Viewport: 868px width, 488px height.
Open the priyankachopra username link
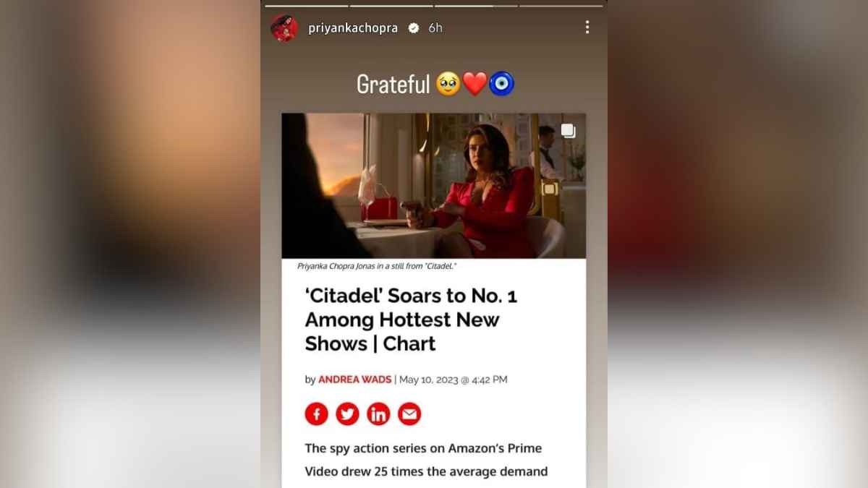pos(353,28)
